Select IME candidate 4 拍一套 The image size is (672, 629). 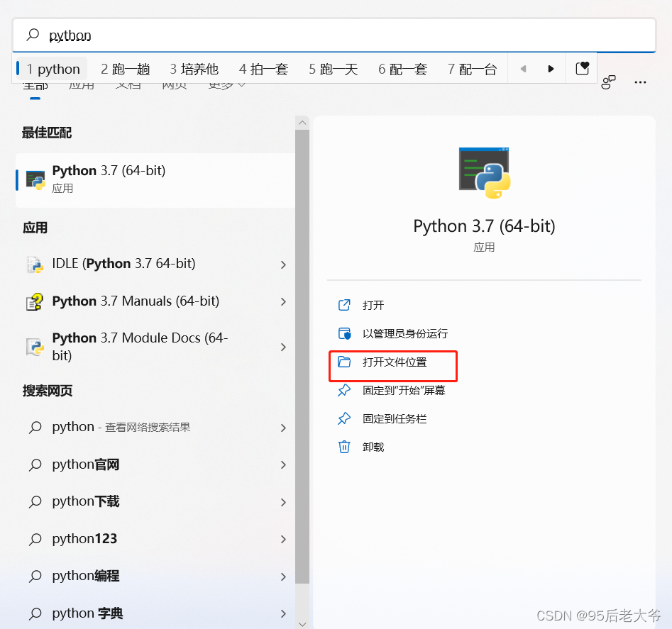tap(263, 69)
